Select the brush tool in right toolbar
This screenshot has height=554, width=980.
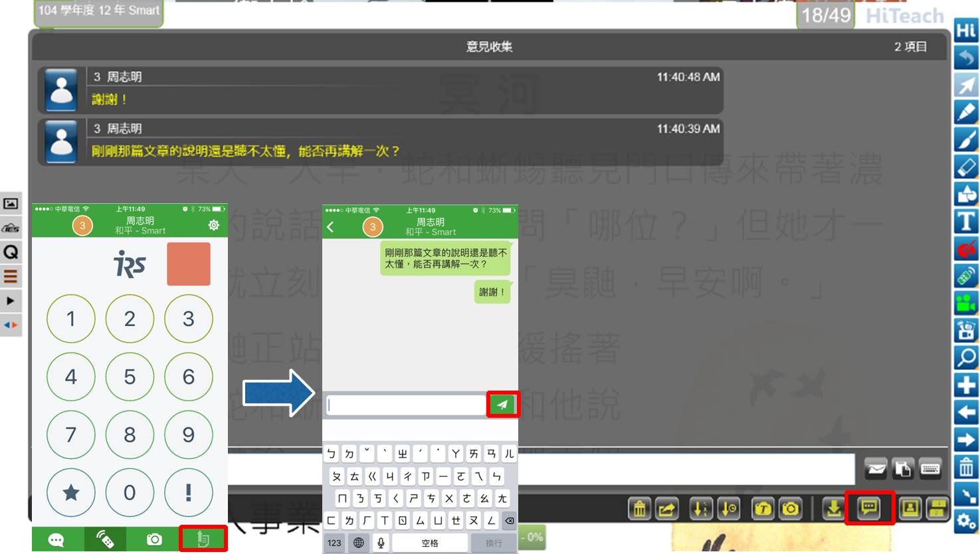pos(966,139)
